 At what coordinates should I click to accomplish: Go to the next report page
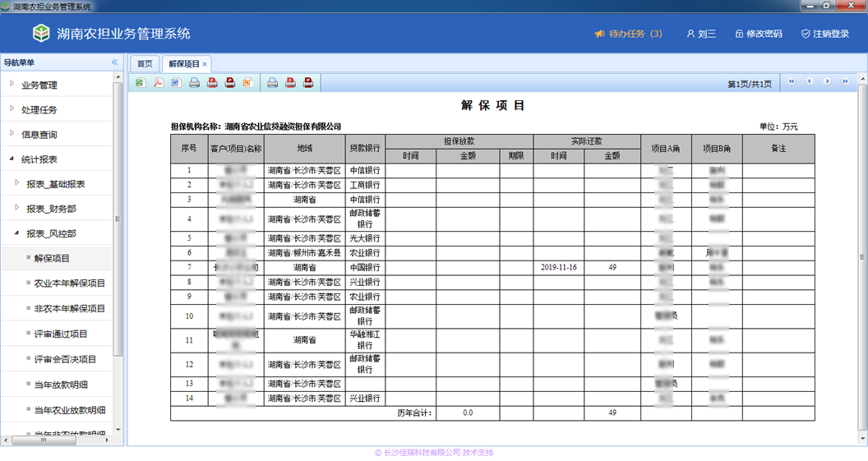pos(827,82)
